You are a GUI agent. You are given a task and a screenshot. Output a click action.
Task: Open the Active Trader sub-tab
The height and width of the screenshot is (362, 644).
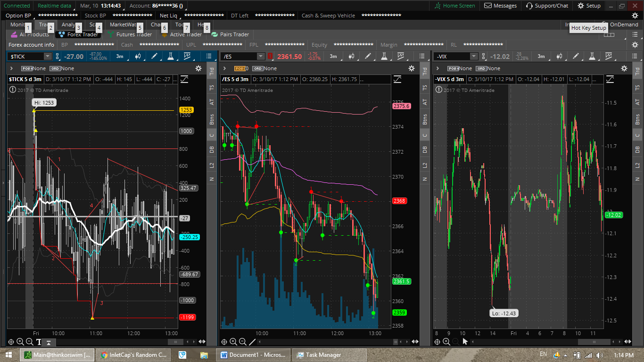tap(182, 34)
